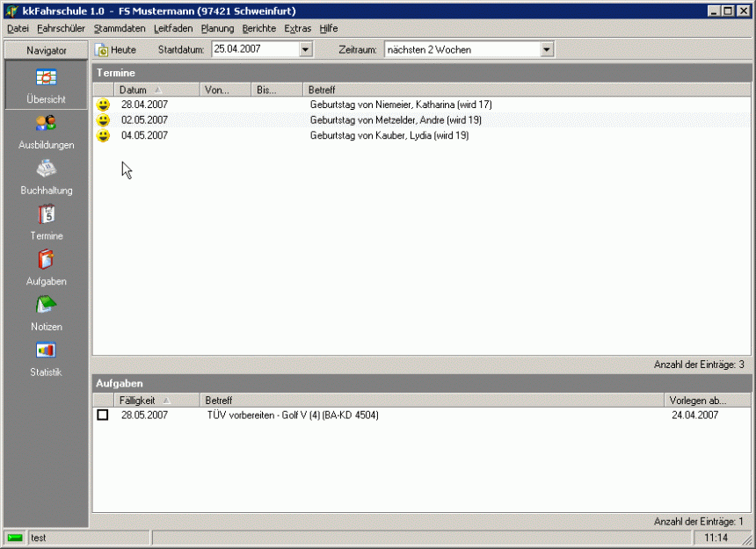The image size is (756, 549).
Task: Open the Übersicht navigator icon
Action: click(47, 77)
